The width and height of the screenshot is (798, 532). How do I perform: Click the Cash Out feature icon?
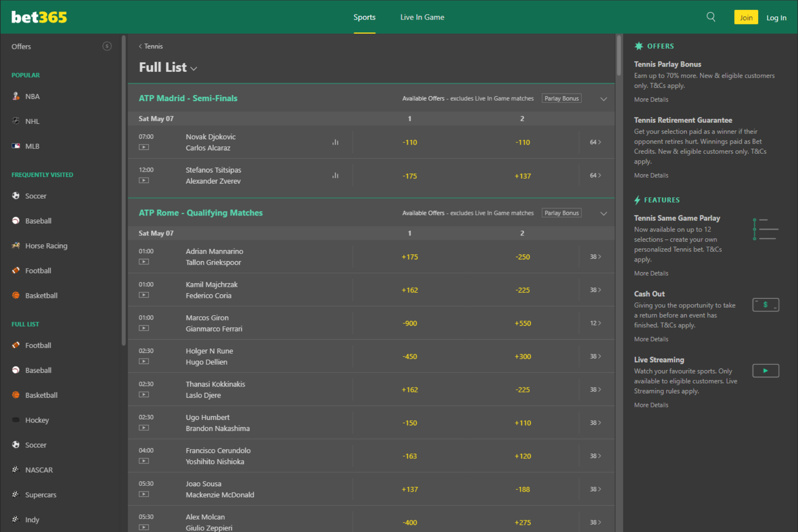point(766,305)
